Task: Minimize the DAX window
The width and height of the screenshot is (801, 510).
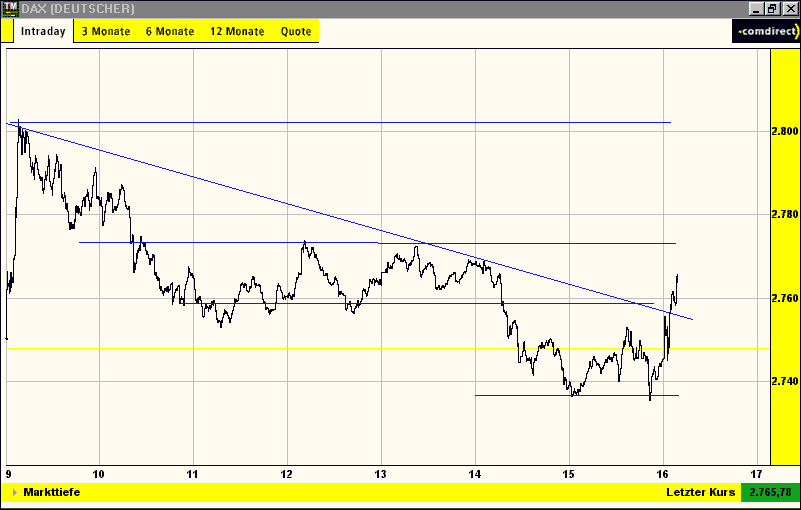Action: point(757,9)
